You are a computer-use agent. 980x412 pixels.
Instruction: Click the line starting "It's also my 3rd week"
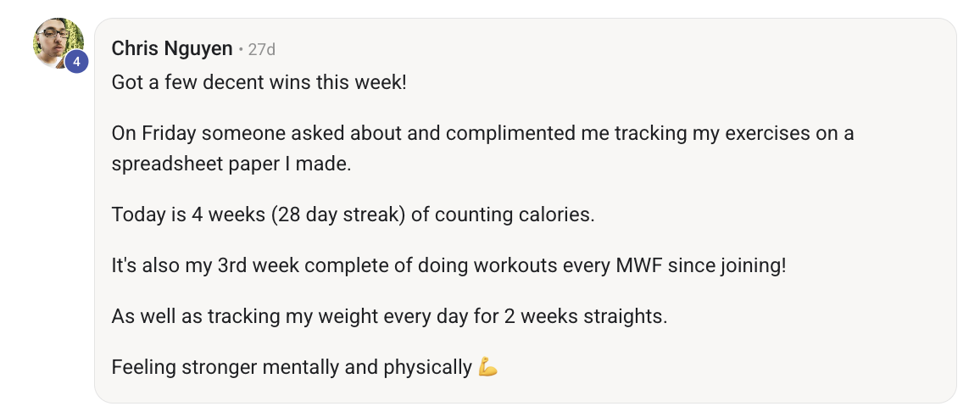pos(448,265)
